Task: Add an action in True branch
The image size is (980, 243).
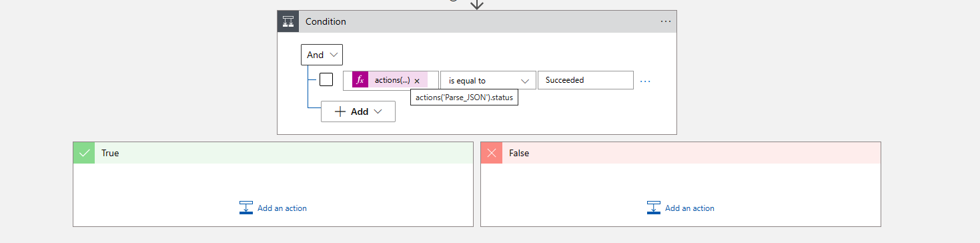Action: 274,208
